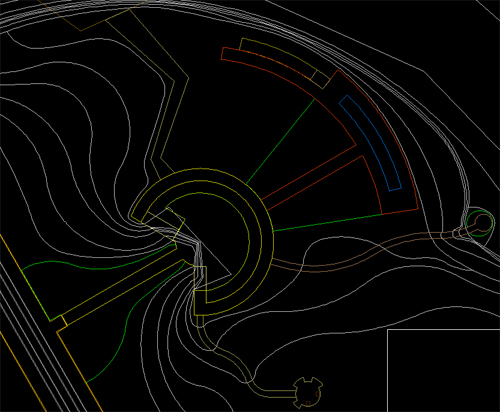Select the lower green radial line near the ring
Screen dimensions: 500x412
coord(328,223)
